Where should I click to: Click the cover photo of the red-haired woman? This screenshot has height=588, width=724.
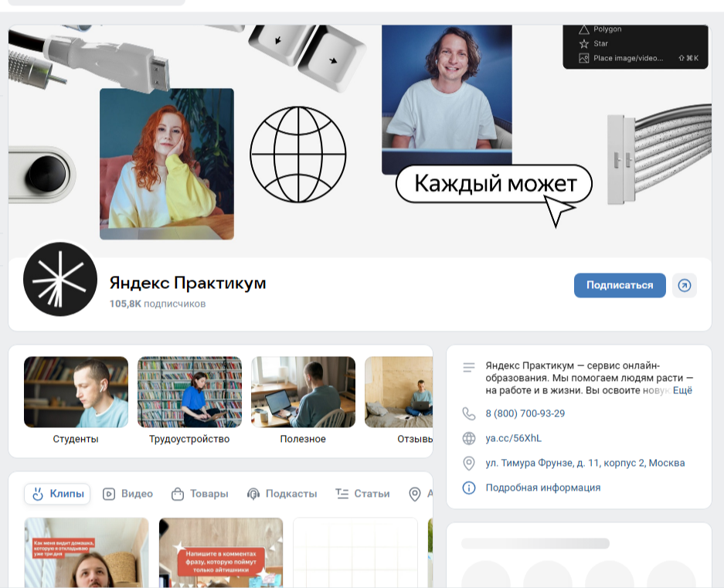click(x=167, y=164)
